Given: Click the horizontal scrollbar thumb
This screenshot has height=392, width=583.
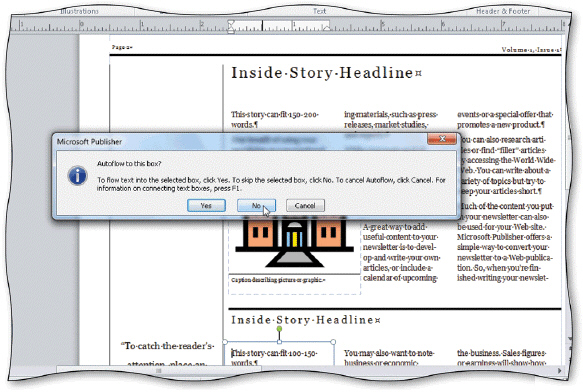Looking at the screenshot, I should click(159, 370).
